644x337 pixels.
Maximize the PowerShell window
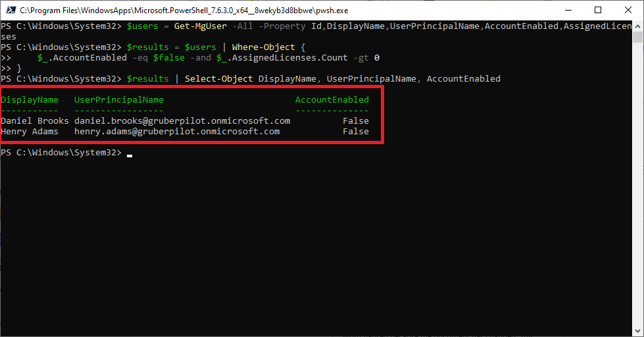coord(598,10)
